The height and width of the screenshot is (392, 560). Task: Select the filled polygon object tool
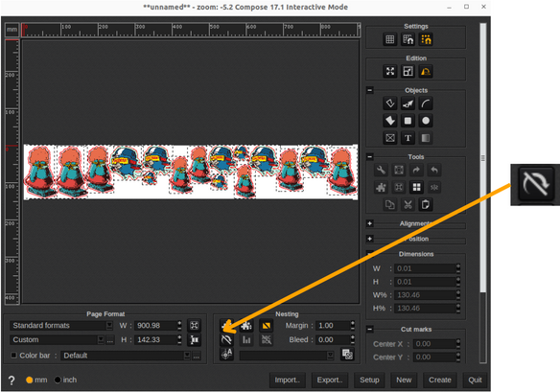390,121
